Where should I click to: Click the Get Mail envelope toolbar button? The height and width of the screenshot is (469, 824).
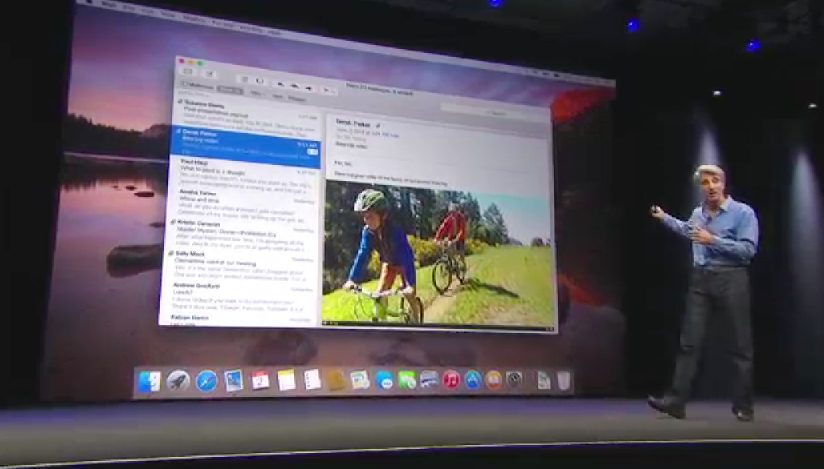(187, 70)
